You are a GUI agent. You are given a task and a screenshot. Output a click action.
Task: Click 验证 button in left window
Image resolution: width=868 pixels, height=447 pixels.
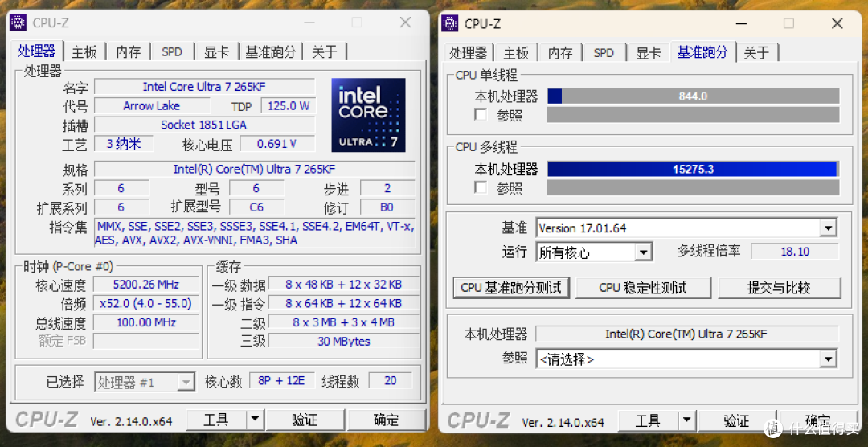[305, 420]
